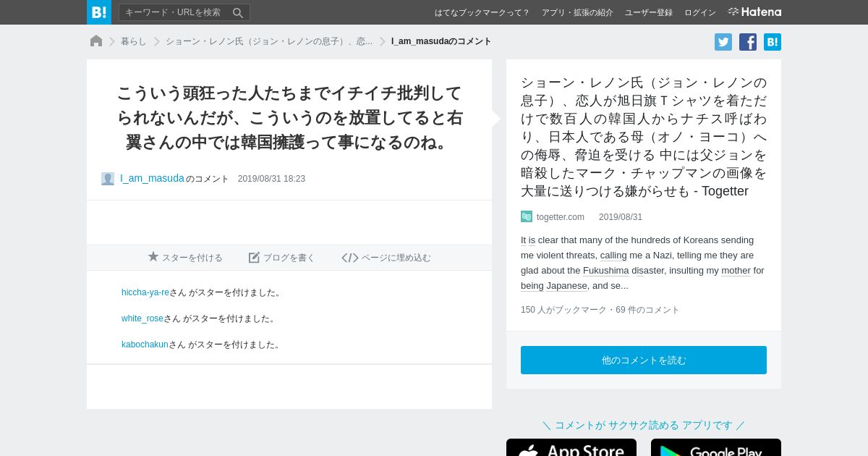Click Japanese keyword link in excerpt
The height and width of the screenshot is (456, 868).
(566, 286)
